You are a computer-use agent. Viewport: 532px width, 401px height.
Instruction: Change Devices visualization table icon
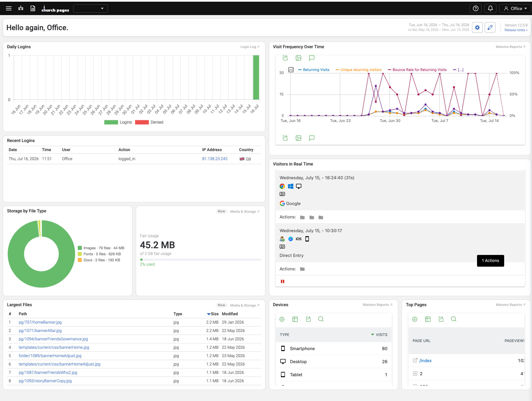pos(295,319)
